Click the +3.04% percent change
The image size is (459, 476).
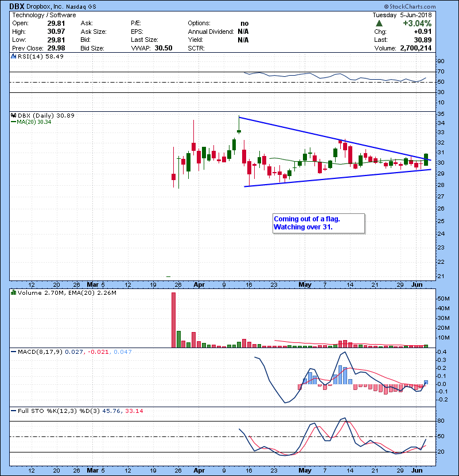(x=417, y=24)
